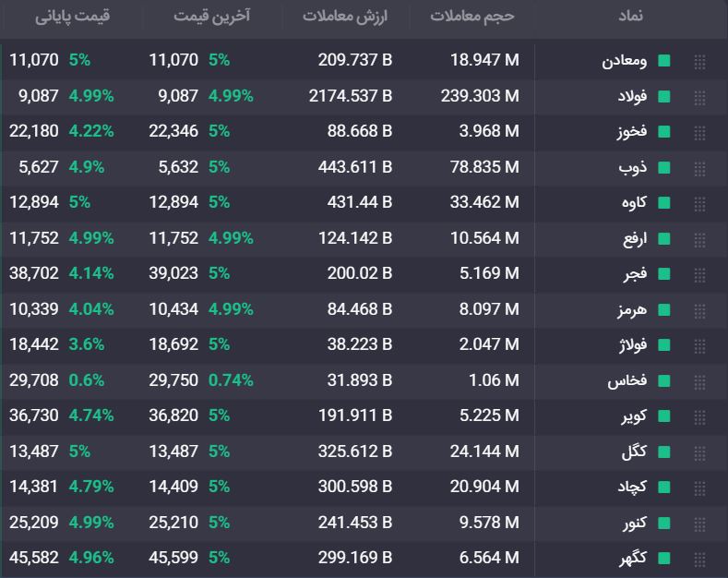
Task: Click the grip dots beside کگهر symbol
Action: [699, 559]
